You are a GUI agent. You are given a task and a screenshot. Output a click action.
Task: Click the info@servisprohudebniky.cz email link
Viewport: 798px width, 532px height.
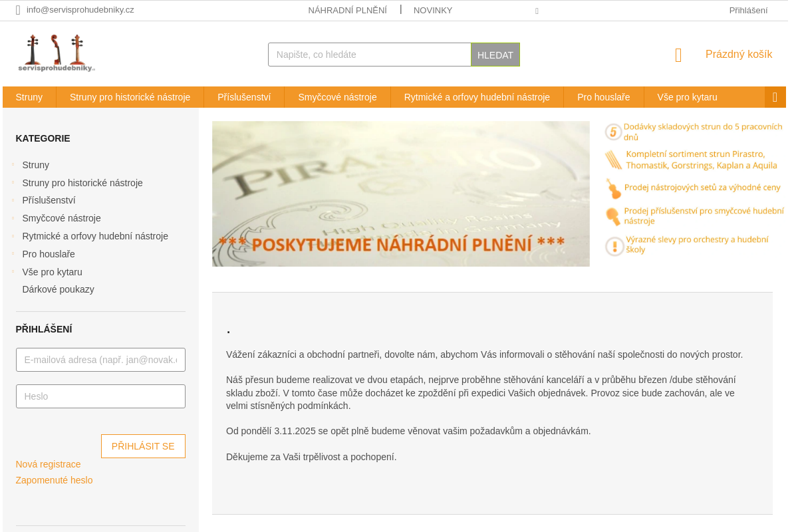80,10
